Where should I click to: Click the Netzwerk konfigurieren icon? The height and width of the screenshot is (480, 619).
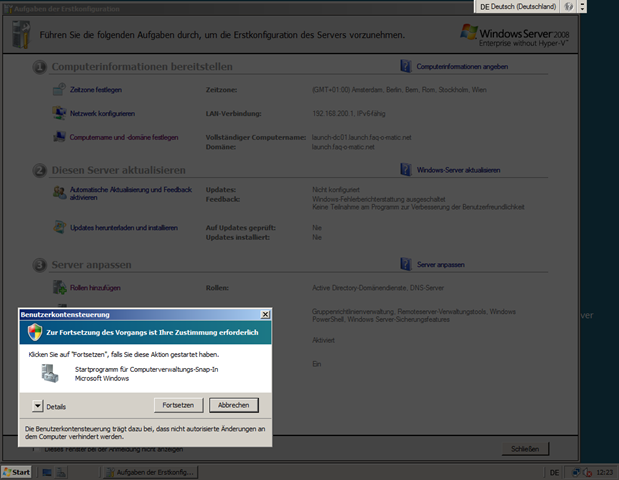(59, 113)
